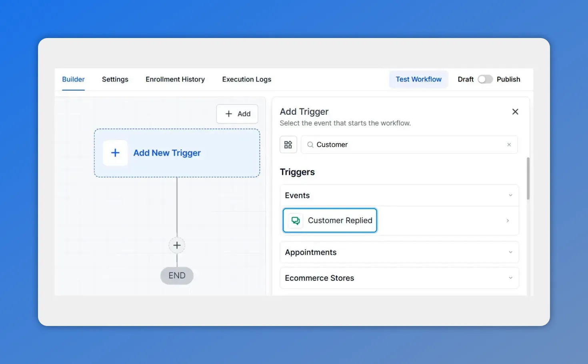The height and width of the screenshot is (364, 588).
Task: Select the Customer Replied trigger
Action: click(340, 220)
